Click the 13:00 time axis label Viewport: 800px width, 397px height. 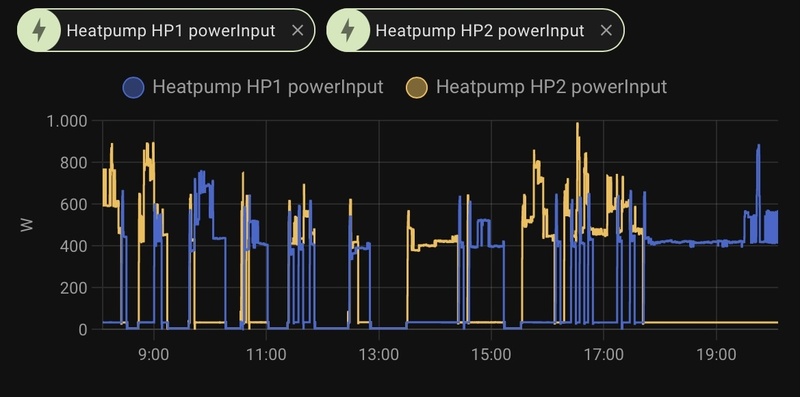coord(379,354)
